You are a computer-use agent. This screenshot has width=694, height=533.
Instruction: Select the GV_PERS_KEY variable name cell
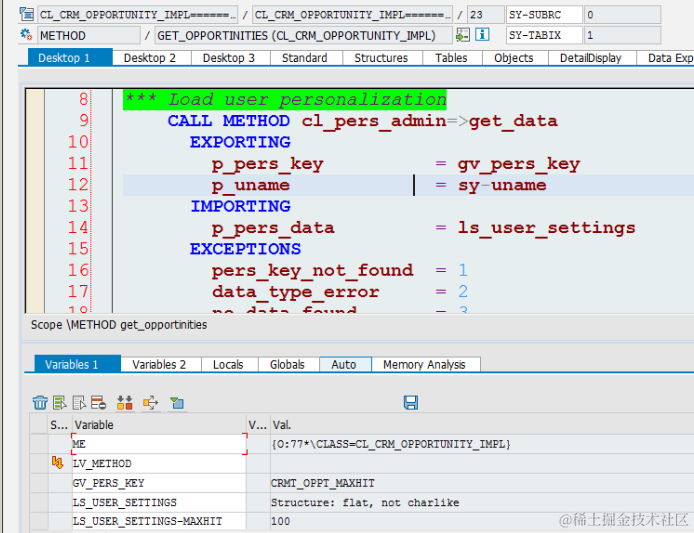159,483
